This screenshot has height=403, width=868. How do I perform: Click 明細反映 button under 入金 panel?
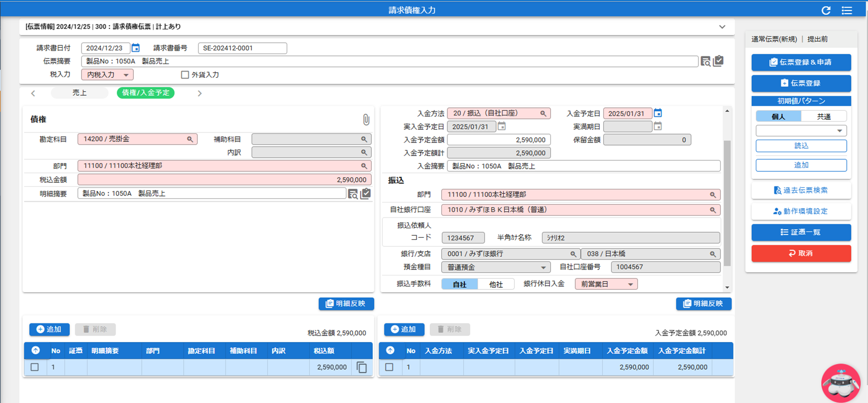coord(703,304)
